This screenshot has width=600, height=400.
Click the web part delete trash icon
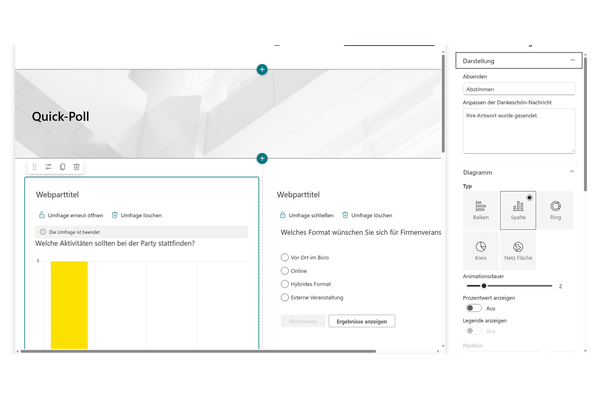(x=77, y=167)
